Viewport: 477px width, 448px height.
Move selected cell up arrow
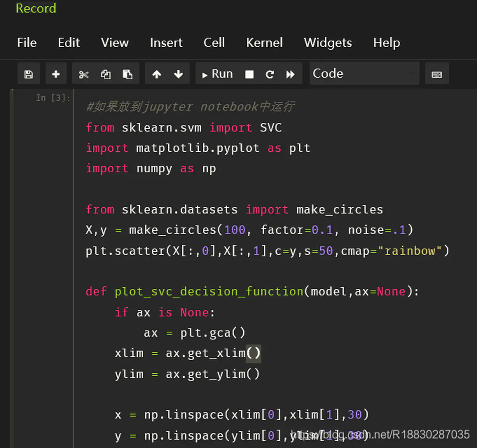point(157,74)
